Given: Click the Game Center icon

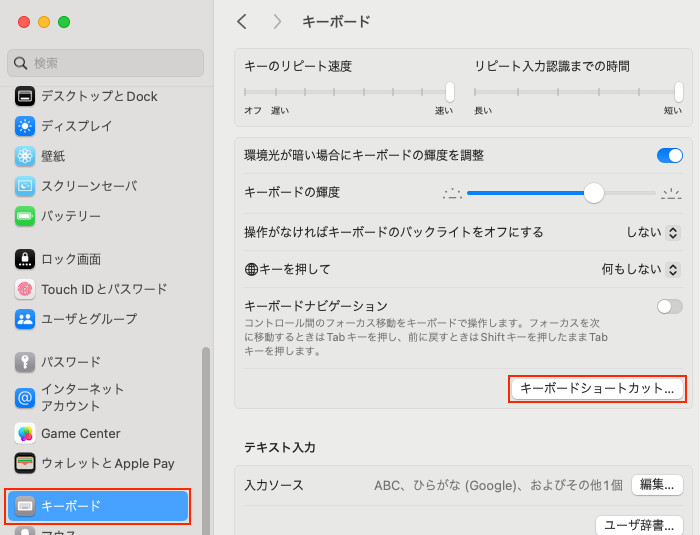Looking at the screenshot, I should tap(25, 433).
